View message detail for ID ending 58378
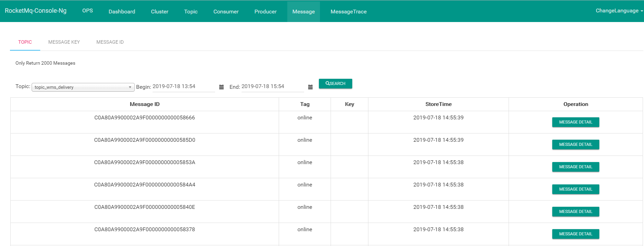Screen dimensions: 644x246 tap(576, 234)
